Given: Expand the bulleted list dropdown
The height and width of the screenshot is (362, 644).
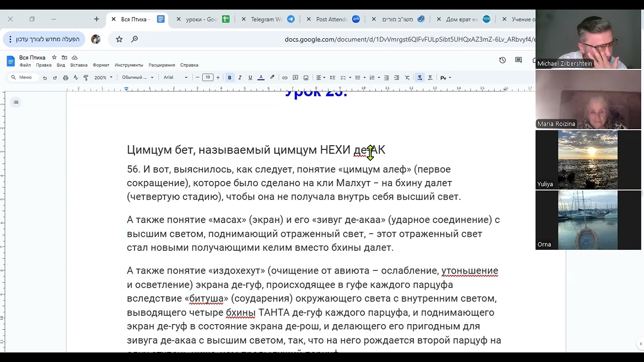Looking at the screenshot, I should 360,77.
